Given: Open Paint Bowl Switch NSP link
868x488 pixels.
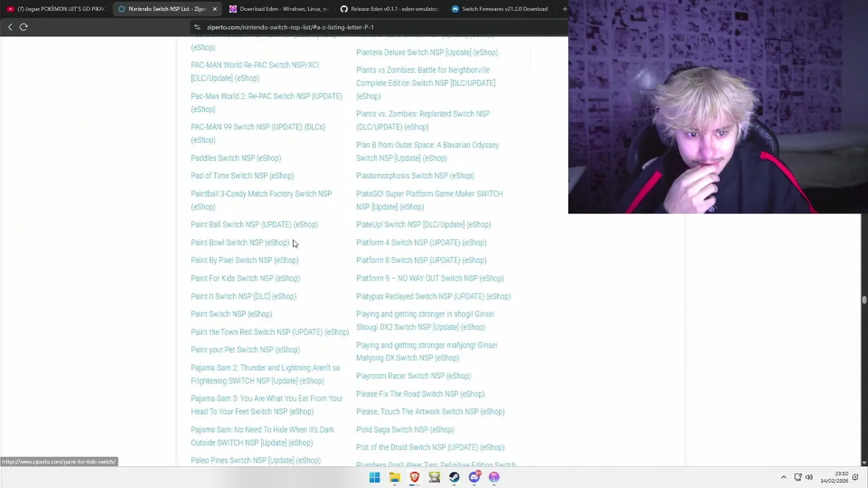Looking at the screenshot, I should [240, 243].
